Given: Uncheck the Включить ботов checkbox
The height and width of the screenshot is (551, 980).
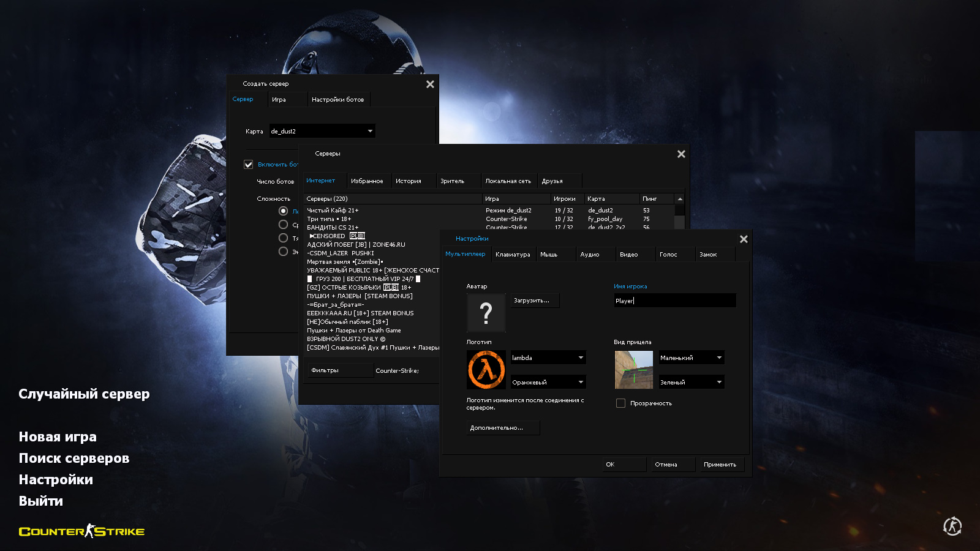Looking at the screenshot, I should tap(249, 164).
